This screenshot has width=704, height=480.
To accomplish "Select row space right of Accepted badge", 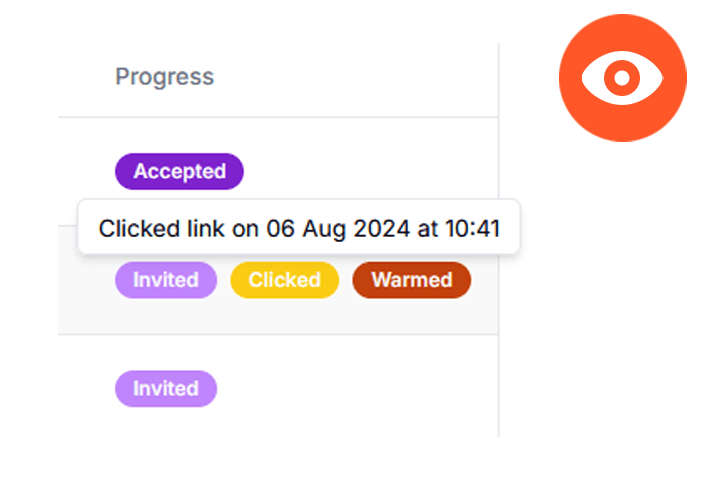I will pos(370,171).
